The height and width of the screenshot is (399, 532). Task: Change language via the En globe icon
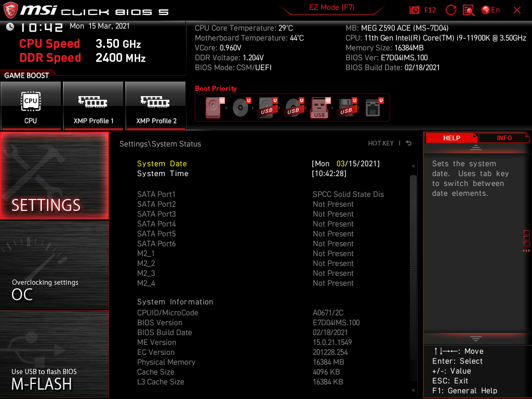(490, 10)
